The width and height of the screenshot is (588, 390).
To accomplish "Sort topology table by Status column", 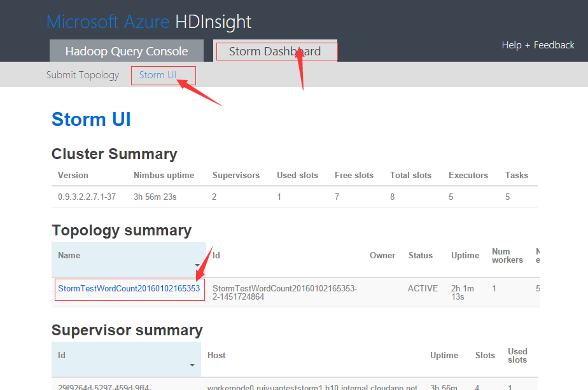I will click(x=420, y=256).
